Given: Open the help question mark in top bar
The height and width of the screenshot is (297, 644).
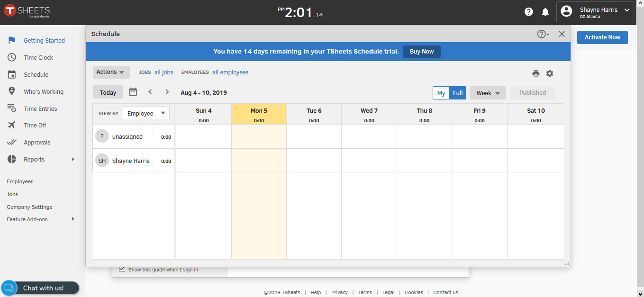Looking at the screenshot, I should pos(529,12).
